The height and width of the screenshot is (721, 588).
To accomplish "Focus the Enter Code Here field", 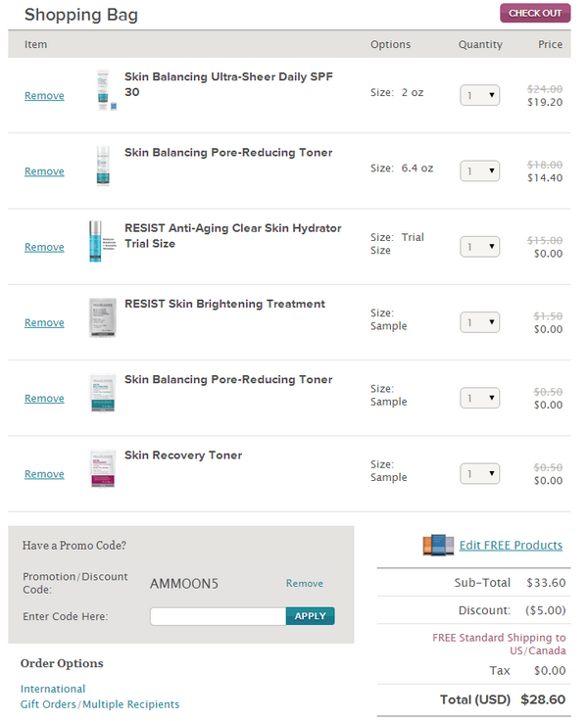I will 219,616.
